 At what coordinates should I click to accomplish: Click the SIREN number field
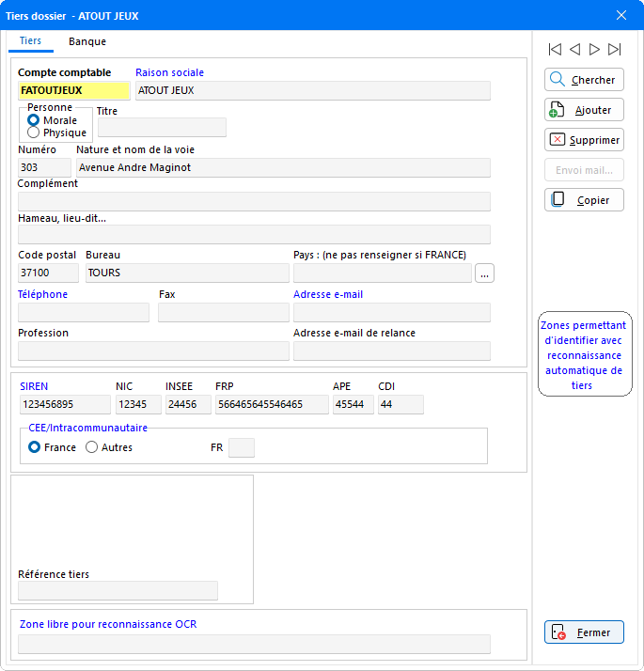64,404
